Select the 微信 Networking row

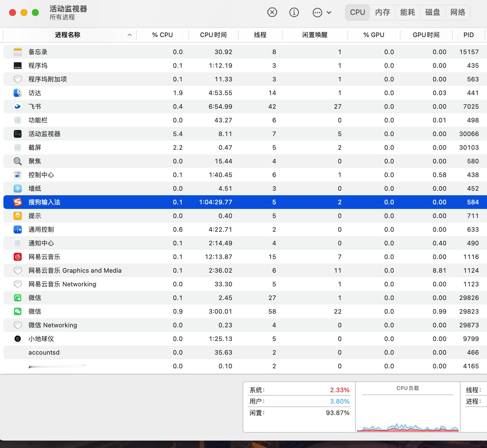[245, 325]
